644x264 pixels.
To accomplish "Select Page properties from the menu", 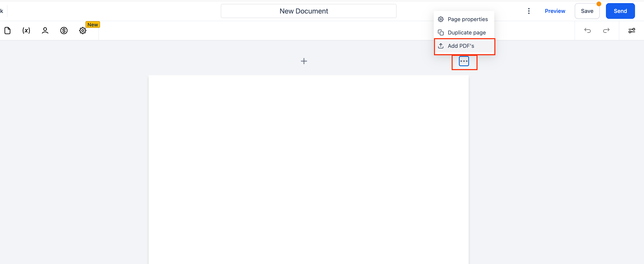I will [x=467, y=19].
